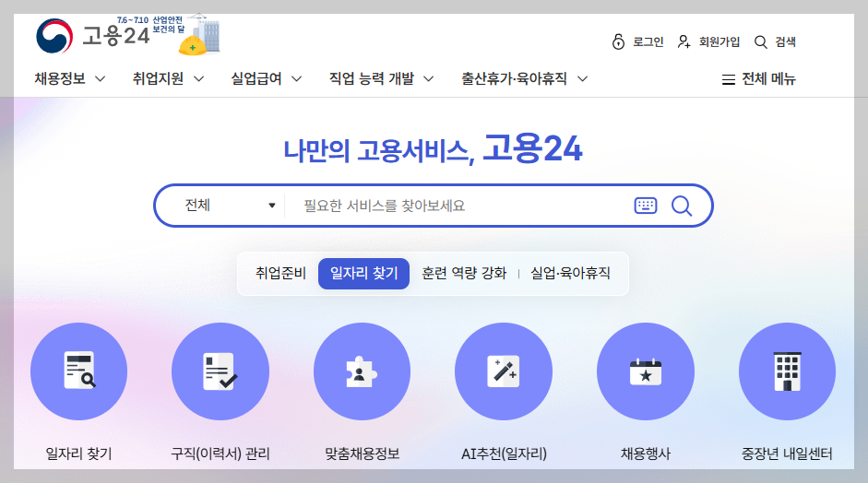
Task: Click the search bar magnifier submit icon
Action: click(x=682, y=206)
